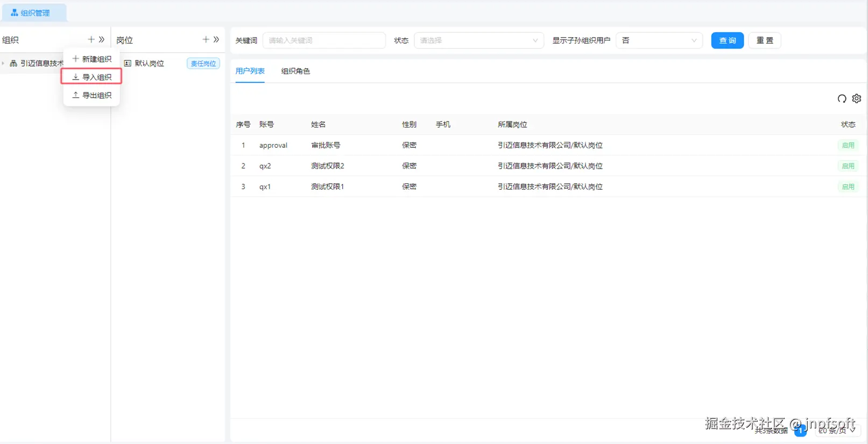Choose 新建组织 from the popup menu

pos(92,59)
